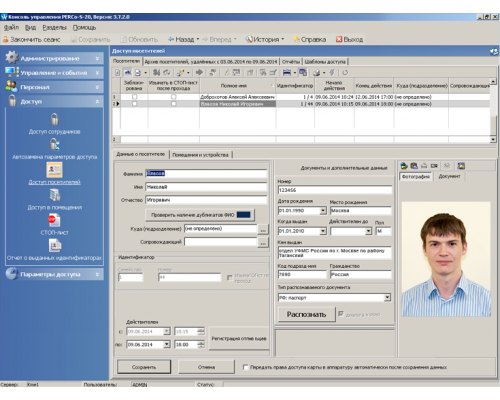The height and width of the screenshot is (400, 500).
Task: Click the printer icon in visitors toolbar
Action: (316, 72)
